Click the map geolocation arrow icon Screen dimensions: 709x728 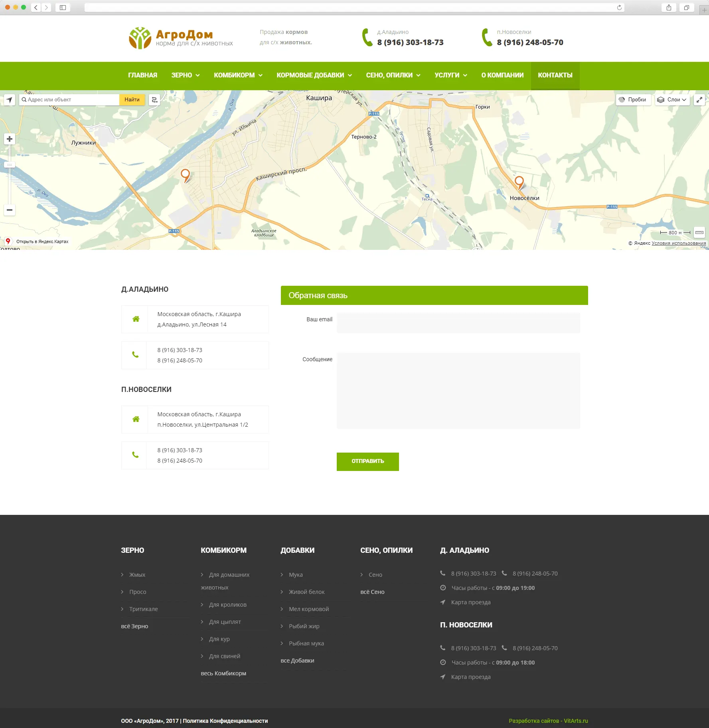[10, 100]
